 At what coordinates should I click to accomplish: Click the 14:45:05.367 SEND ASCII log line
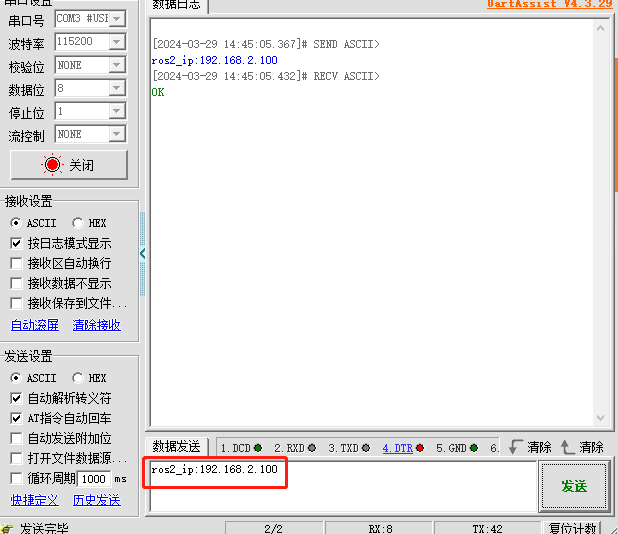pyautogui.click(x=266, y=44)
